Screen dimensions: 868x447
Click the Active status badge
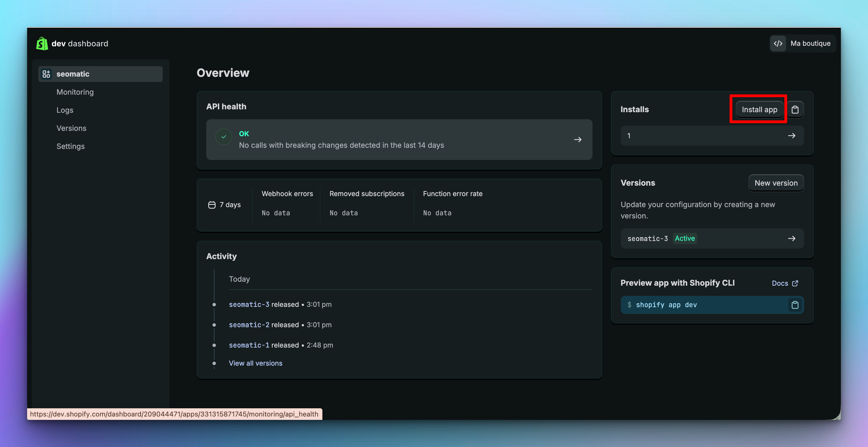pos(685,238)
